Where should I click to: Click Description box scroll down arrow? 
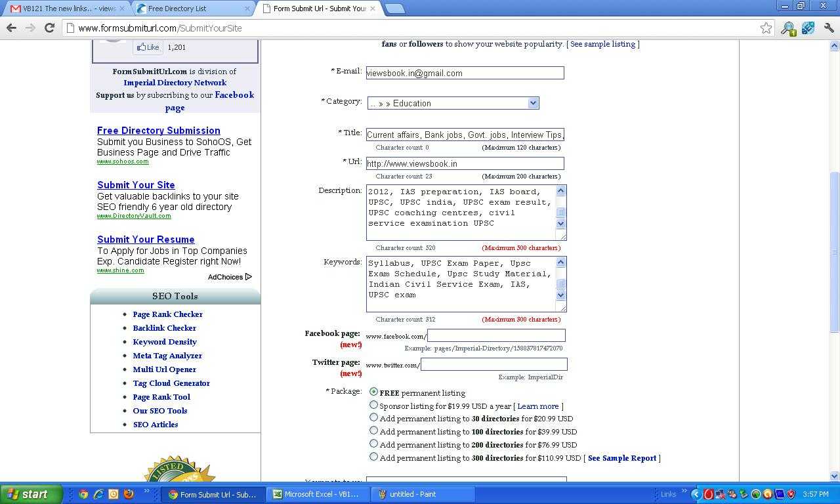coord(560,224)
